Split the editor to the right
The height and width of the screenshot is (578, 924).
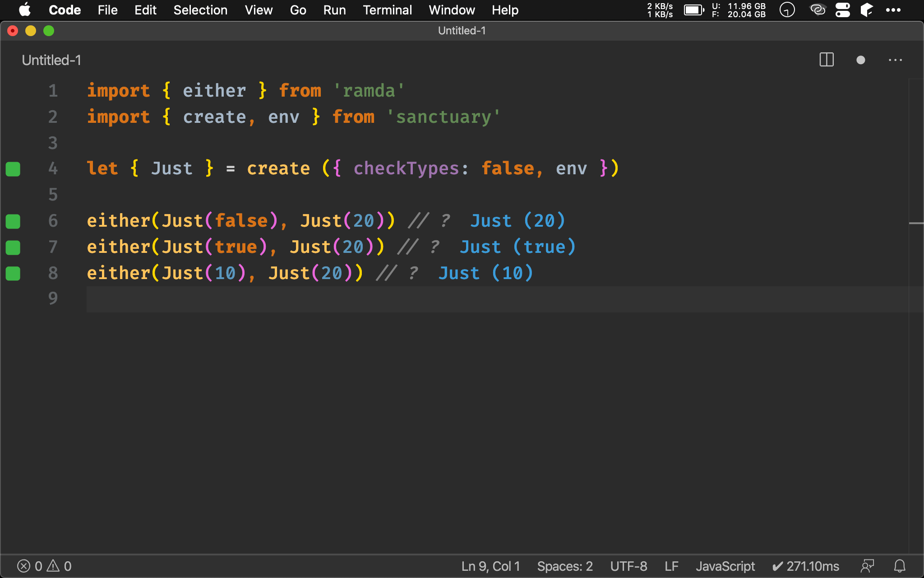[x=827, y=60]
